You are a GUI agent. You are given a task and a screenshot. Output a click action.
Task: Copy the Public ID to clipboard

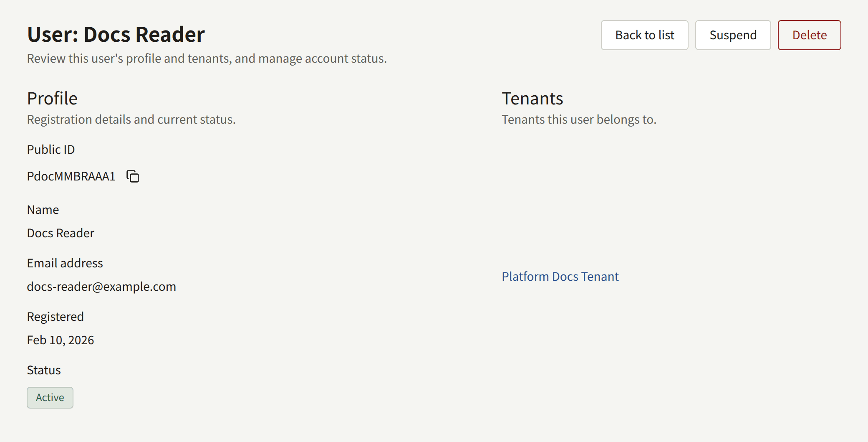(x=133, y=176)
